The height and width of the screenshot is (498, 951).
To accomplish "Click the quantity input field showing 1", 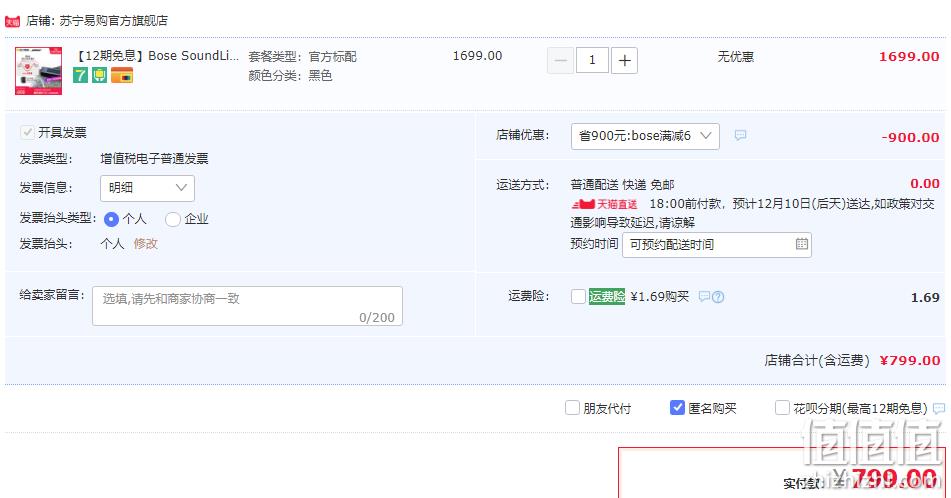I will (x=592, y=60).
